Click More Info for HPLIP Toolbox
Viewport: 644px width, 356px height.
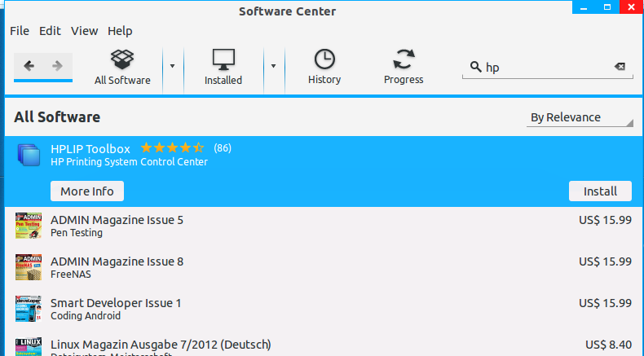point(87,191)
